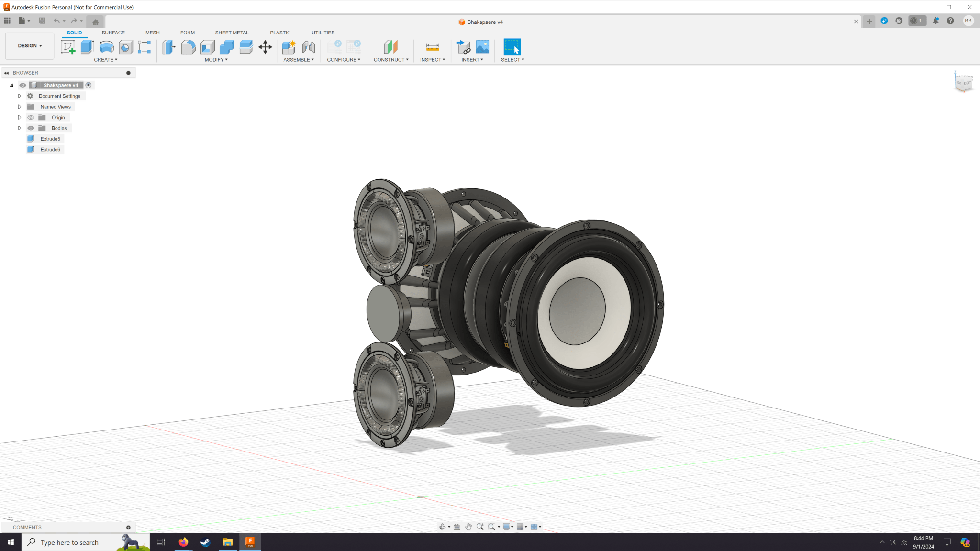Viewport: 980px width, 551px height.
Task: Select the Move/Copy tool
Action: click(x=265, y=47)
